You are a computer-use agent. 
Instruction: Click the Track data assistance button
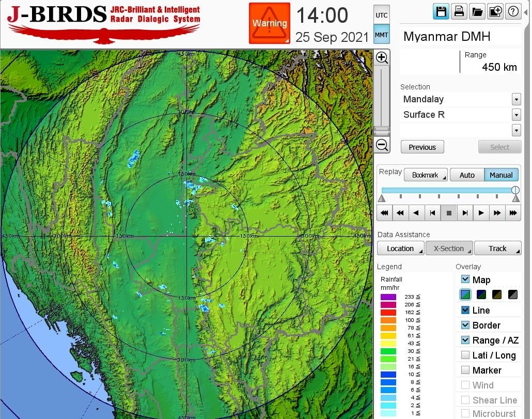[497, 249]
